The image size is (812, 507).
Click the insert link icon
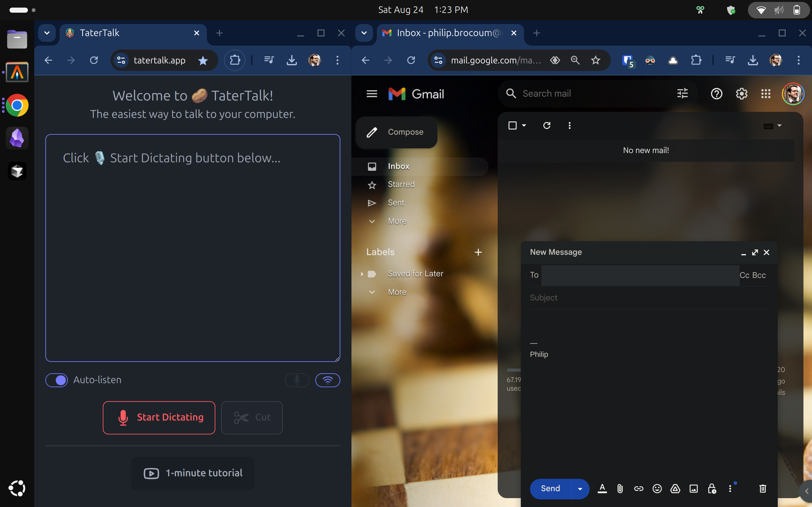(638, 489)
